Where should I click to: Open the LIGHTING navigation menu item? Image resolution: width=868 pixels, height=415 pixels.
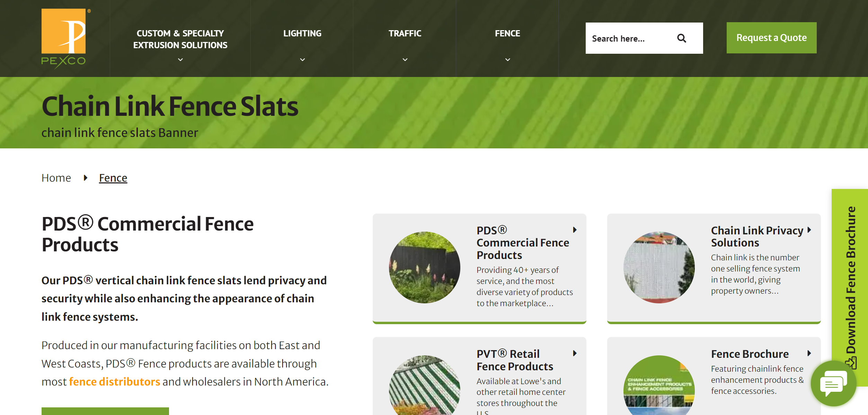tap(302, 33)
